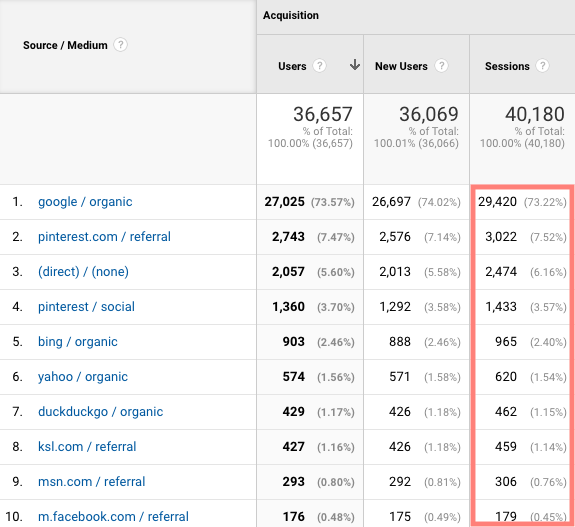Click users percentage (3.70%)
Image resolution: width=575 pixels, height=527 pixels.
coord(336,307)
